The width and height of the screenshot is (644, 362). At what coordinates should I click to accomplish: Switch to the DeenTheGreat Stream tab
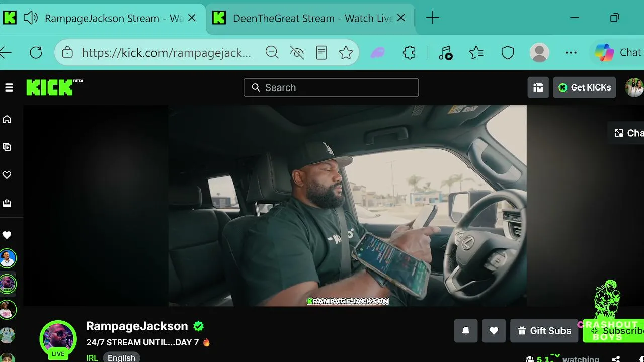click(310, 18)
